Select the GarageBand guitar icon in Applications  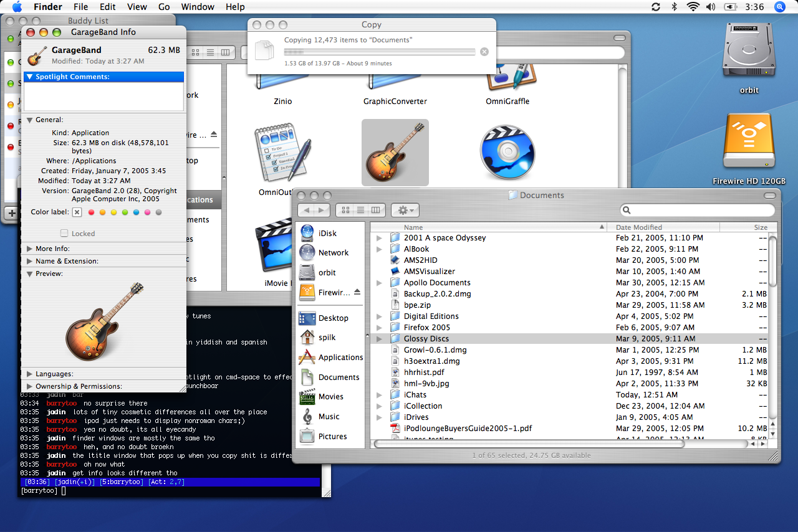tap(395, 152)
